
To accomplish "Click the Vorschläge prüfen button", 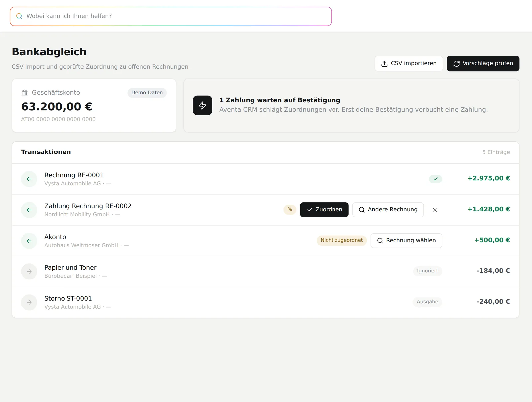I will pos(483,63).
